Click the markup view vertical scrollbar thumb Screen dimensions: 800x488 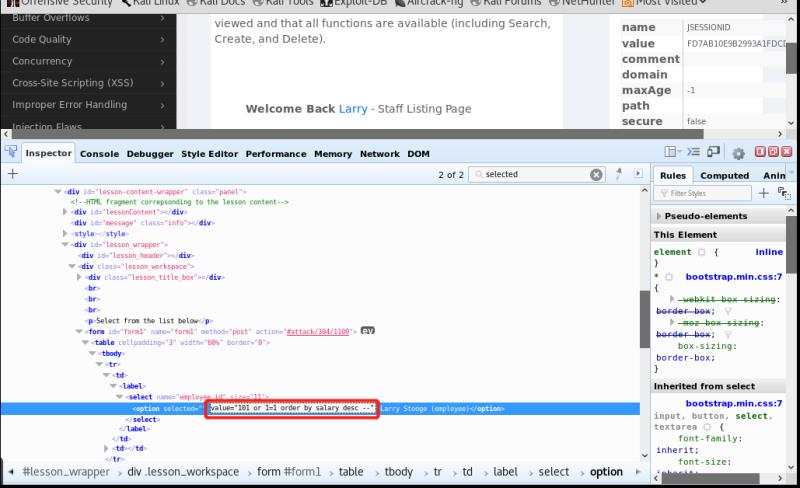click(x=645, y=319)
